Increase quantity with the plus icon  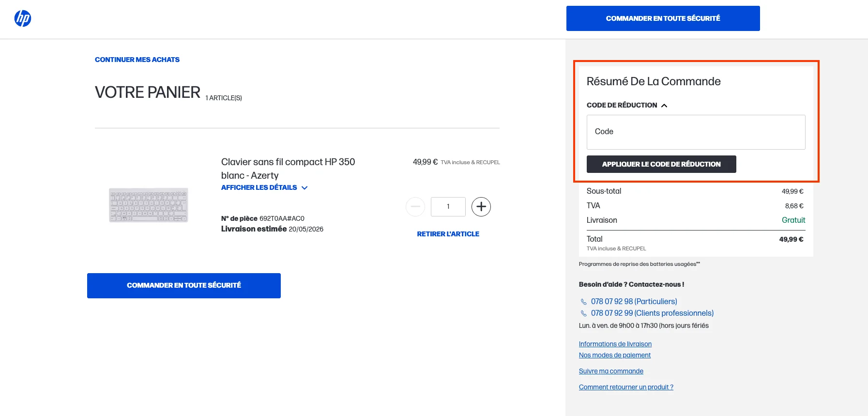[481, 207]
